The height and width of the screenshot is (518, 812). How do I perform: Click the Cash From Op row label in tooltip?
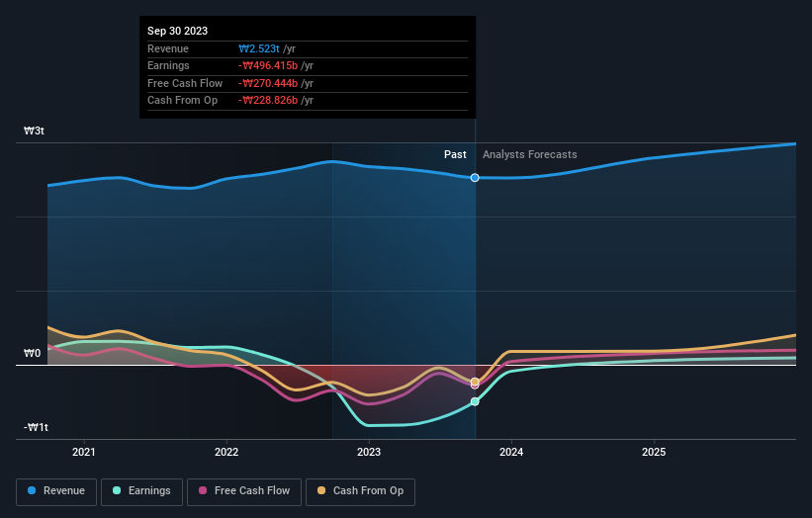coord(182,101)
